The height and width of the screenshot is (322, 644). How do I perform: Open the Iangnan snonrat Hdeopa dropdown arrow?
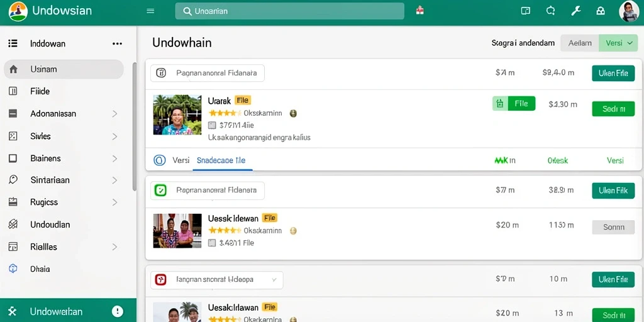point(274,280)
